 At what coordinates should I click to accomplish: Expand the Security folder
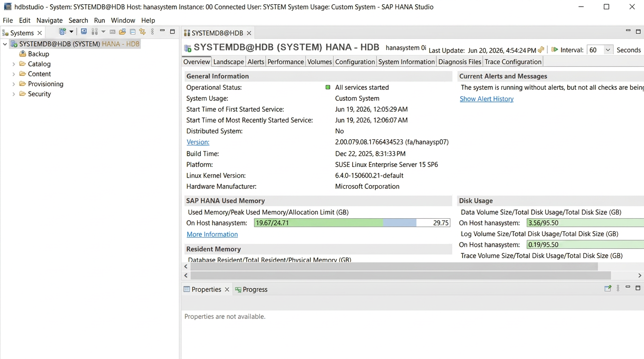point(14,94)
